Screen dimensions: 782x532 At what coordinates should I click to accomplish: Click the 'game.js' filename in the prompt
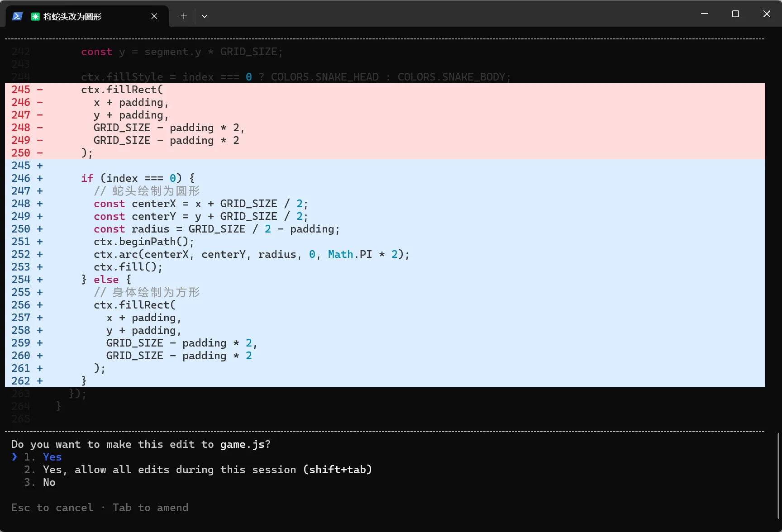point(242,444)
